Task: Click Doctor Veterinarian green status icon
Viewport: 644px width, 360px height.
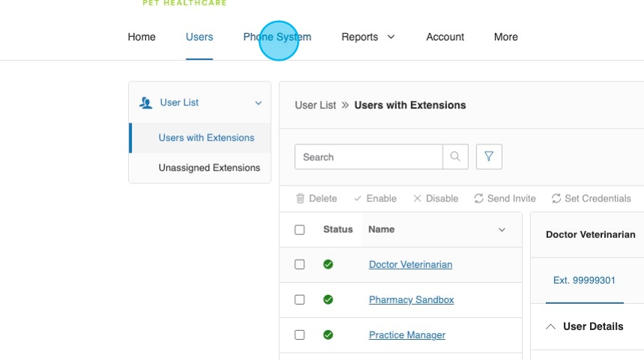Action: [328, 264]
